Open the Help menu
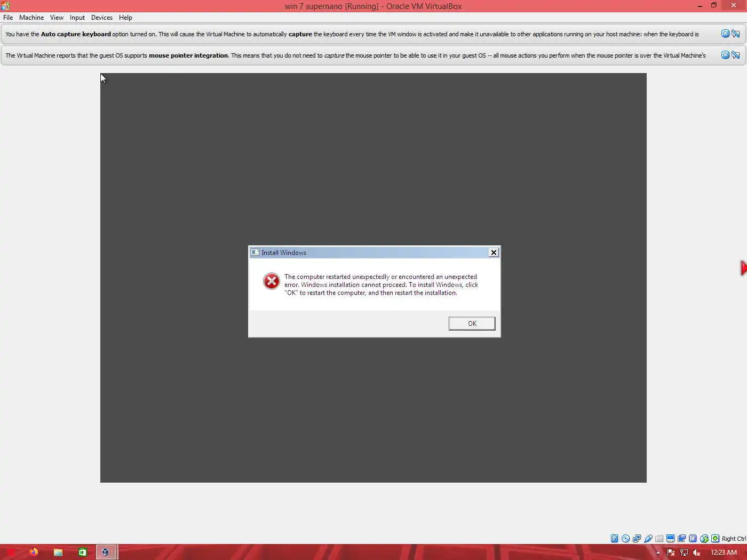Screen dimensions: 747x560 pos(125,18)
